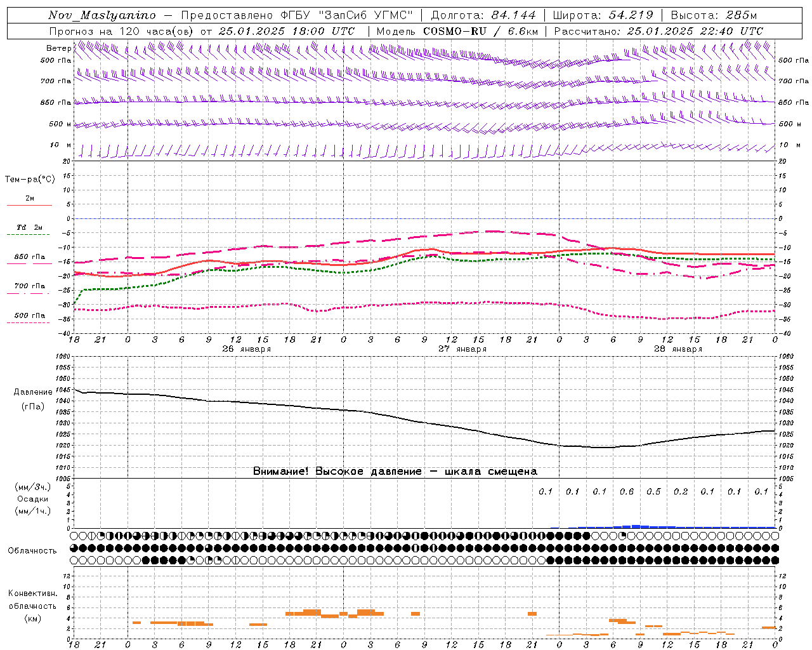Click the Ветер panel label
Screen dimensions: 812x650
click(59, 48)
